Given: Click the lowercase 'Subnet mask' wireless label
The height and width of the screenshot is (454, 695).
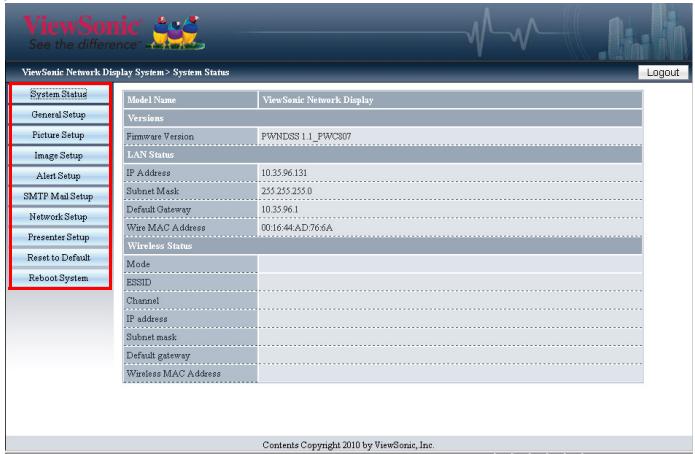Looking at the screenshot, I should pos(151,337).
